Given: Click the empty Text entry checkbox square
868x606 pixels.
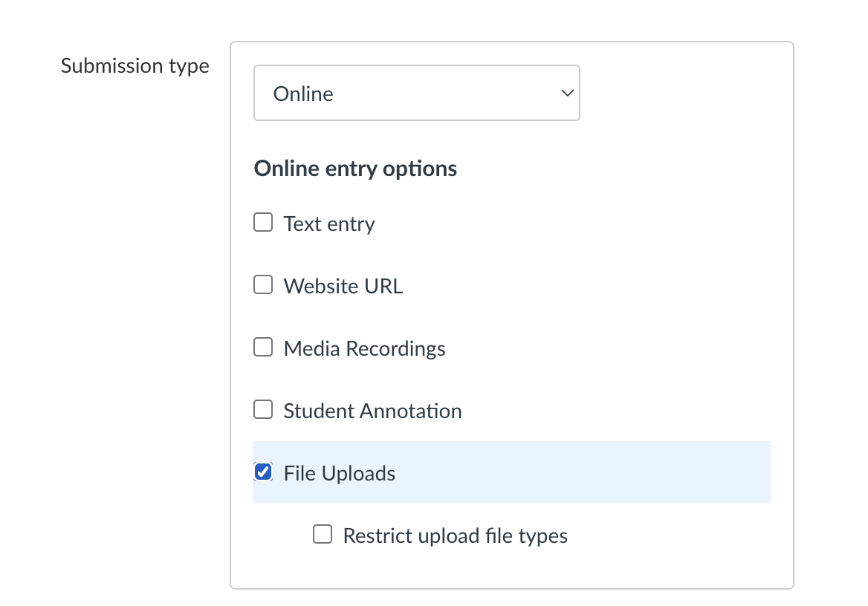Looking at the screenshot, I should coord(263,222).
